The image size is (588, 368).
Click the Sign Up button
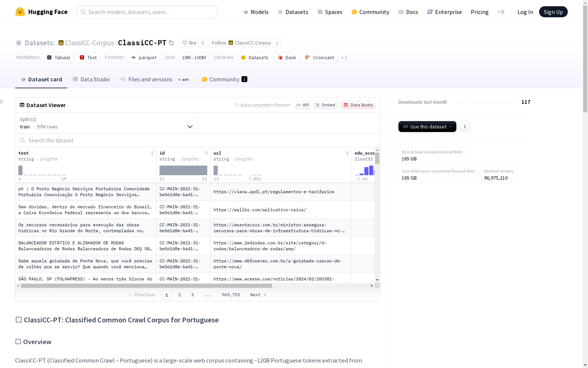point(553,12)
